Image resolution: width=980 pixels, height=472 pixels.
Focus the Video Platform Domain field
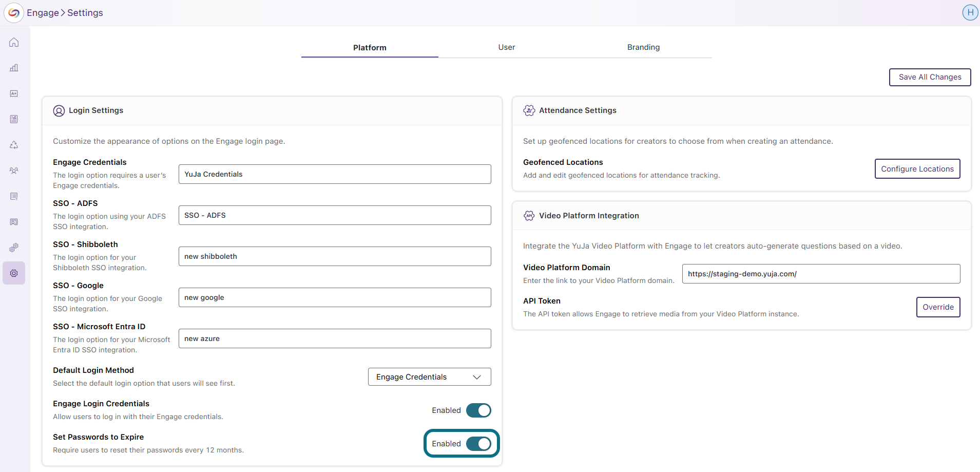tap(821, 274)
